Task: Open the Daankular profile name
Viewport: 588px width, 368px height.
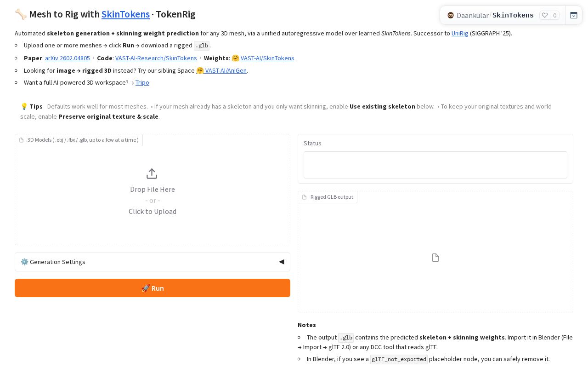Action: pos(473,15)
